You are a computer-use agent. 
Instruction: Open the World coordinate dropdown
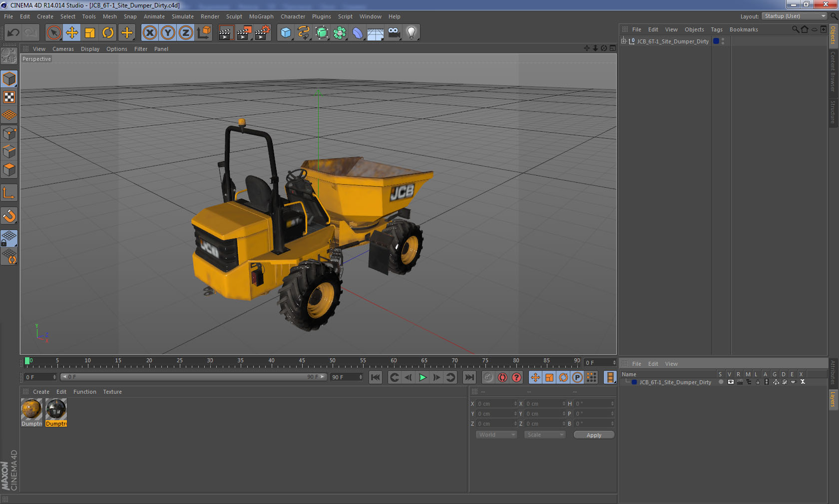(496, 435)
